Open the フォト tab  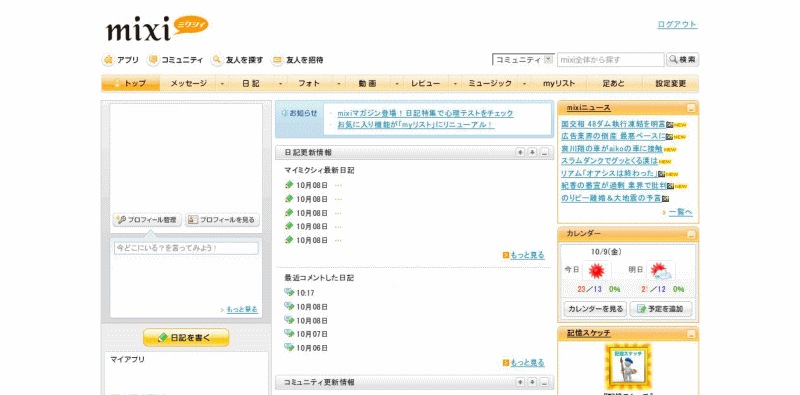309,84
